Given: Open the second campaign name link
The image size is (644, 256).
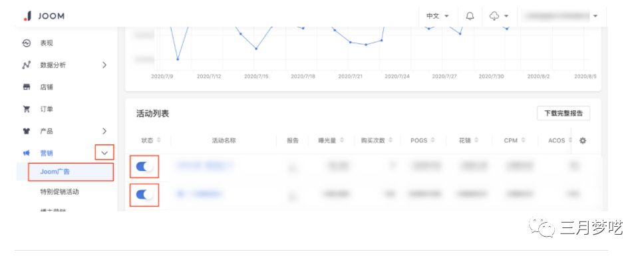Looking at the screenshot, I should (200, 193).
